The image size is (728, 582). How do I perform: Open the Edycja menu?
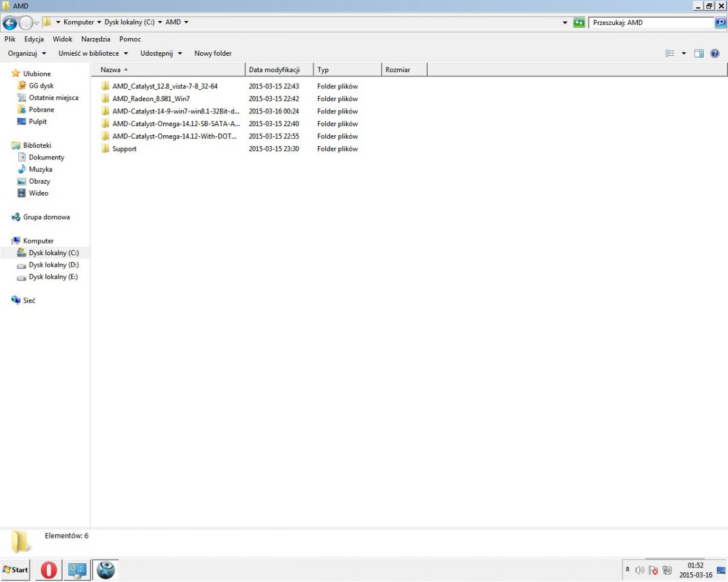point(34,39)
